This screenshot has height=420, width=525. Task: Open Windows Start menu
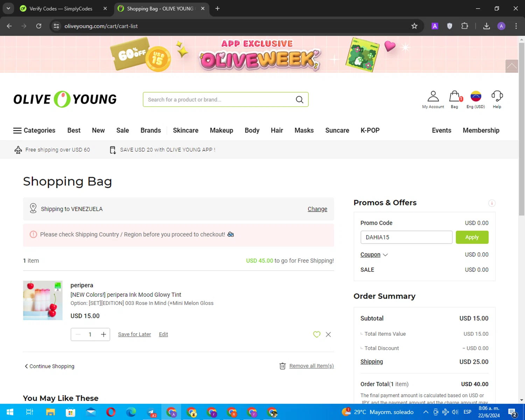pos(10,412)
